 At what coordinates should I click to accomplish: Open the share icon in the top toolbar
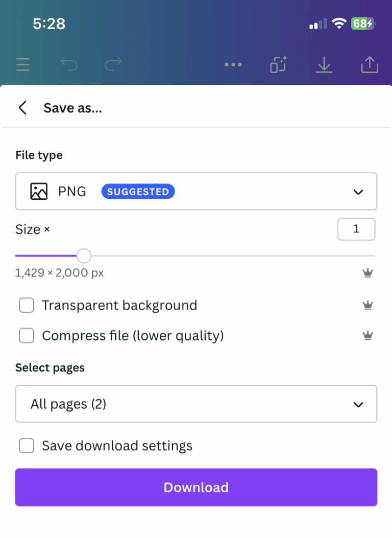pos(369,65)
